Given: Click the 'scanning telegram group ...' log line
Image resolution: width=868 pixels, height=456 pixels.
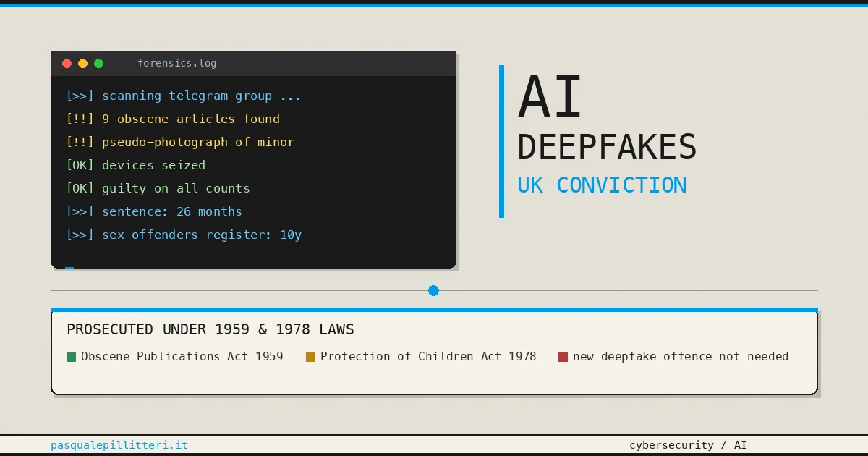Looking at the screenshot, I should pyautogui.click(x=183, y=96).
